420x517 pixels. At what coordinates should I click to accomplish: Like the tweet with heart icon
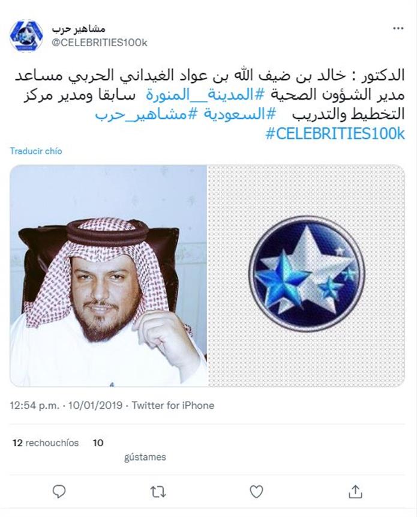(256, 492)
